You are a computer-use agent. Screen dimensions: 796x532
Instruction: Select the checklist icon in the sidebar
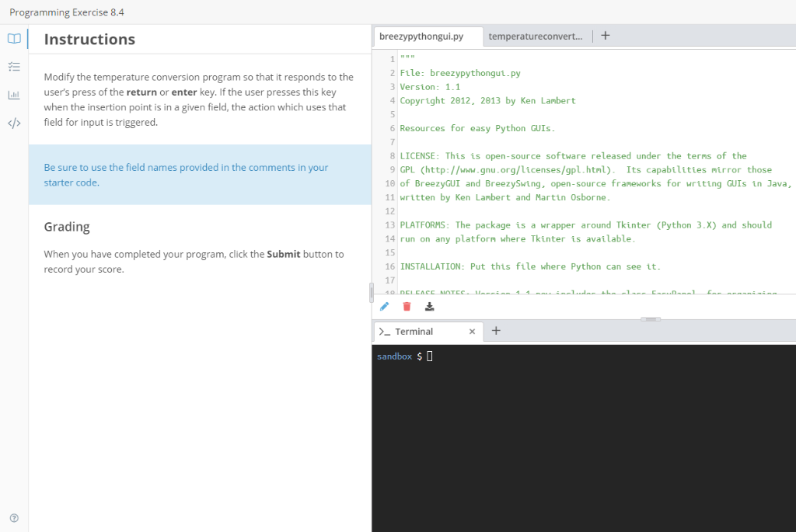(14, 67)
